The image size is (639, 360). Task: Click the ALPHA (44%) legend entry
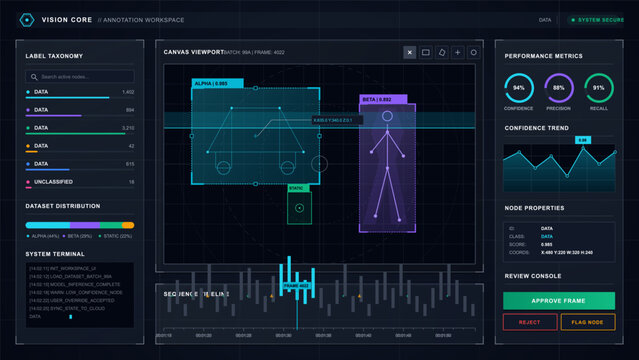42,236
